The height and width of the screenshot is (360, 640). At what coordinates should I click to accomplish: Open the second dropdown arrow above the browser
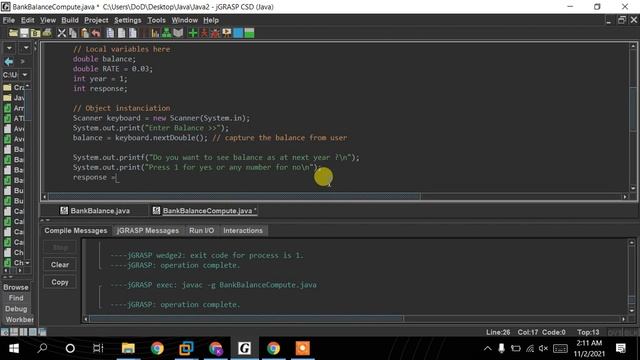26,48
